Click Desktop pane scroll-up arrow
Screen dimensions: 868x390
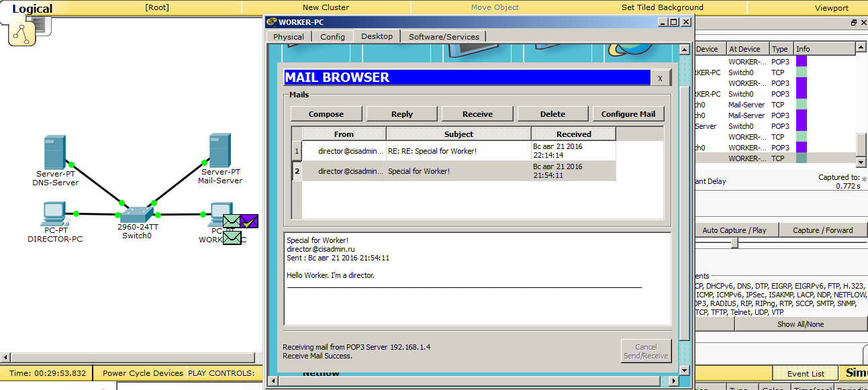tap(684, 50)
